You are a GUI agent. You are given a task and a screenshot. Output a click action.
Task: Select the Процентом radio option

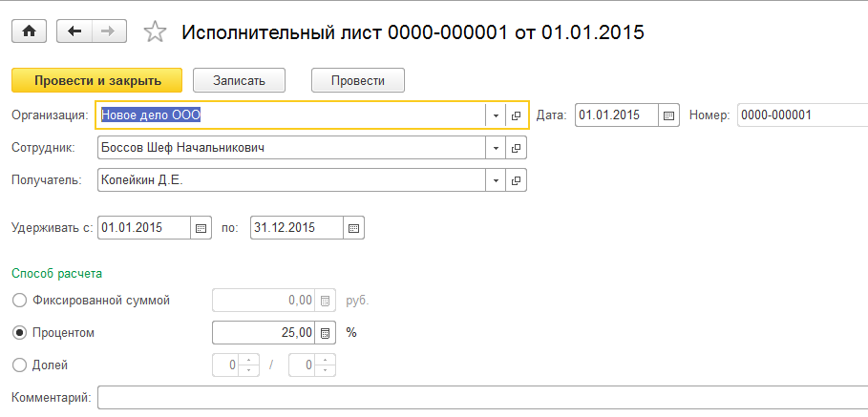[x=19, y=333]
